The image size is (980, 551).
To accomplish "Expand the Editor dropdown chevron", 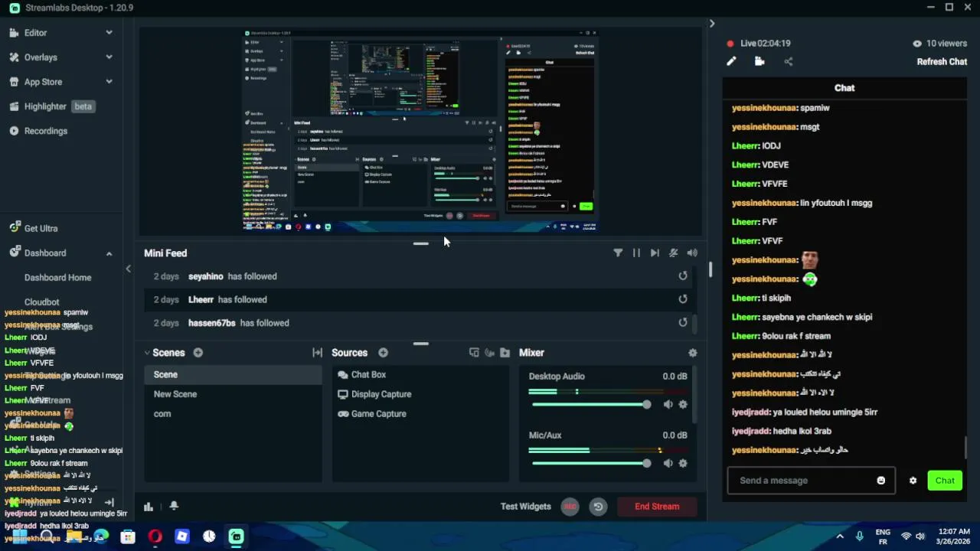I will pyautogui.click(x=109, y=33).
